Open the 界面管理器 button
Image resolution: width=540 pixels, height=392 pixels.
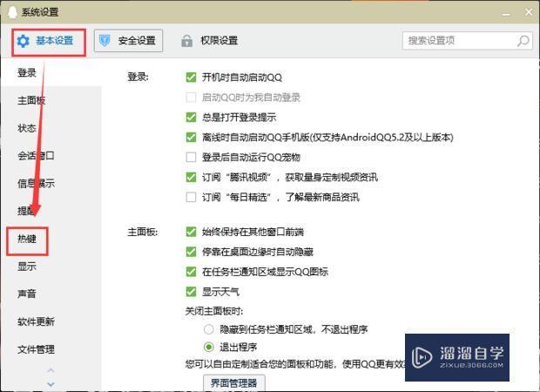pos(233,382)
